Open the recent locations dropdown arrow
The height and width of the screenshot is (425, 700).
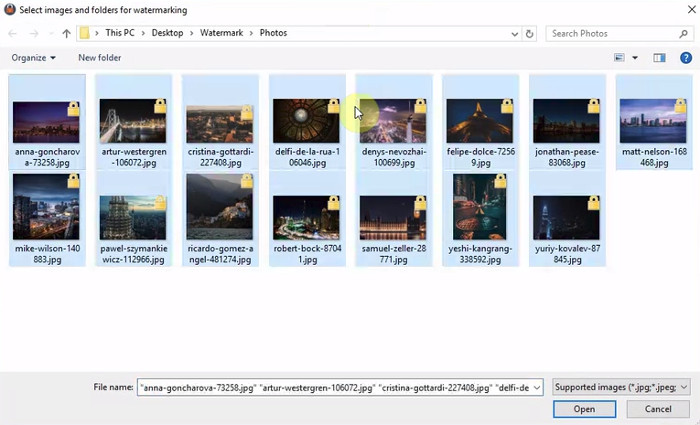click(x=49, y=33)
